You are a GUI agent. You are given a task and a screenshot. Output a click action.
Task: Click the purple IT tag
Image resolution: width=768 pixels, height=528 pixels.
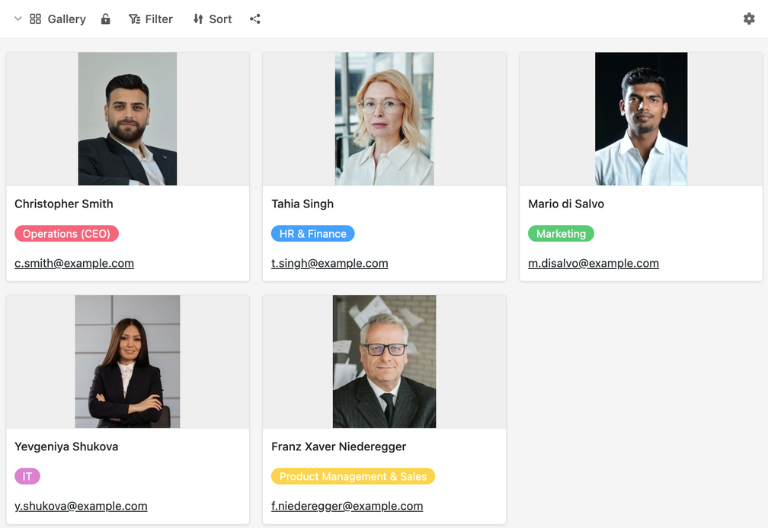pyautogui.click(x=27, y=476)
